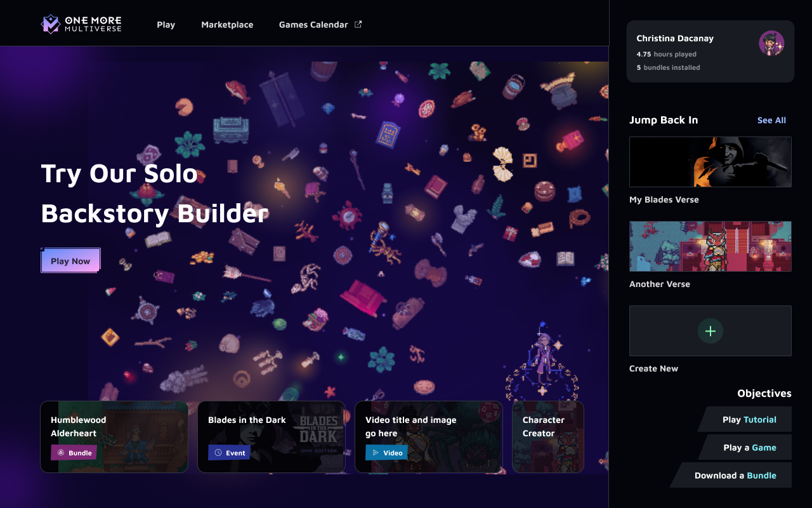The height and width of the screenshot is (508, 812).
Task: Click the Bundle tag on Humblewood card
Action: (x=74, y=453)
